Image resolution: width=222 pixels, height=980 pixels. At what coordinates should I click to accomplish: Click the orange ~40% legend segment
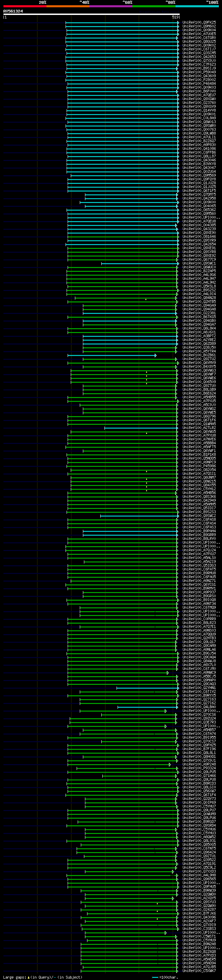(68, 6)
